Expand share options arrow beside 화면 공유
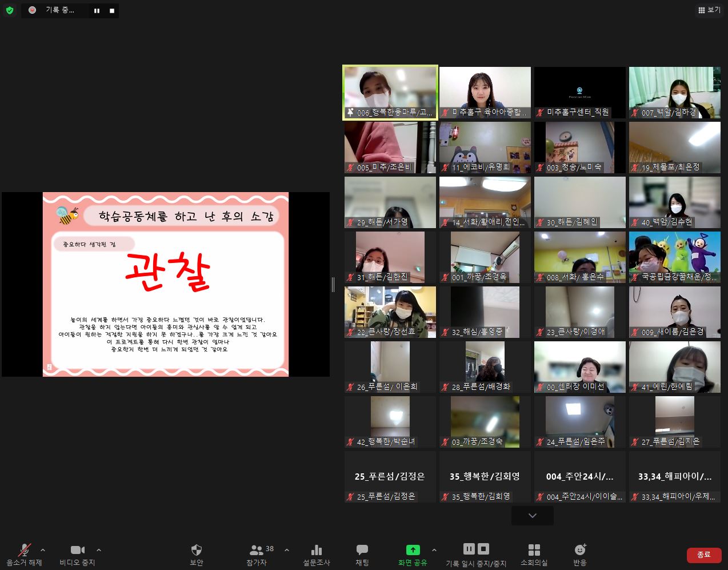728x570 pixels. click(434, 550)
